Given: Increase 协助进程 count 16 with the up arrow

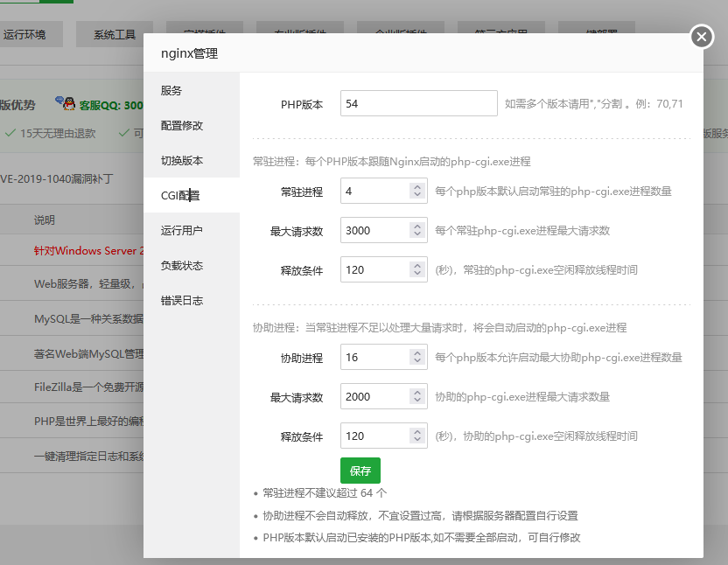Looking at the screenshot, I should [x=416, y=353].
